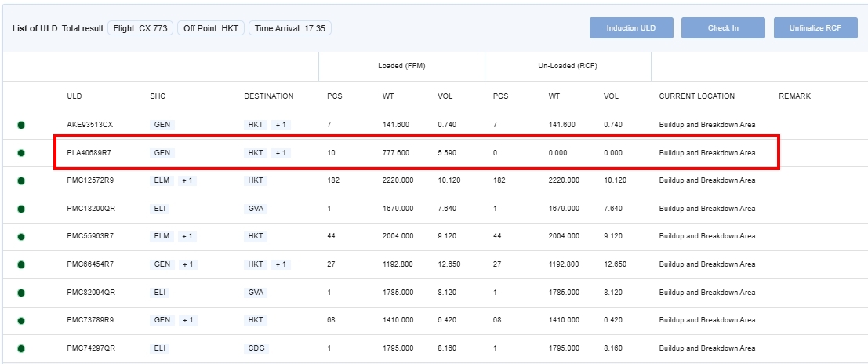Click the CURRENT LOCATION column header

click(696, 96)
